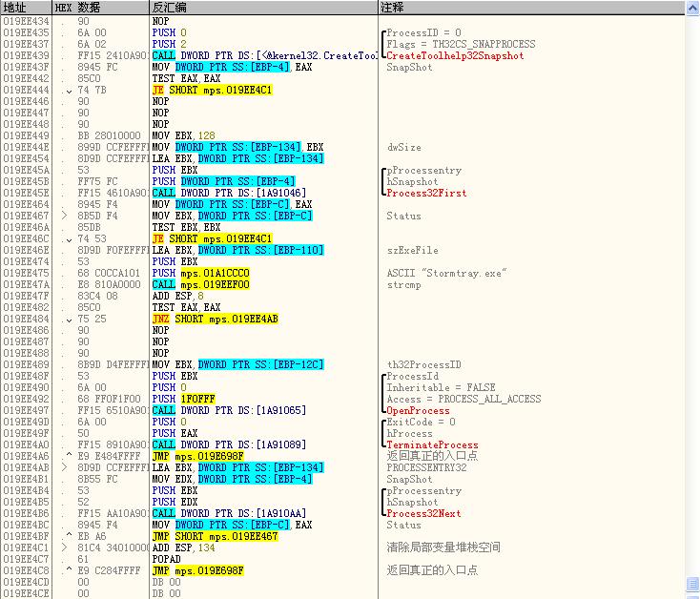Click the up-jump arrow marker at address 019EE4A6

point(69,456)
